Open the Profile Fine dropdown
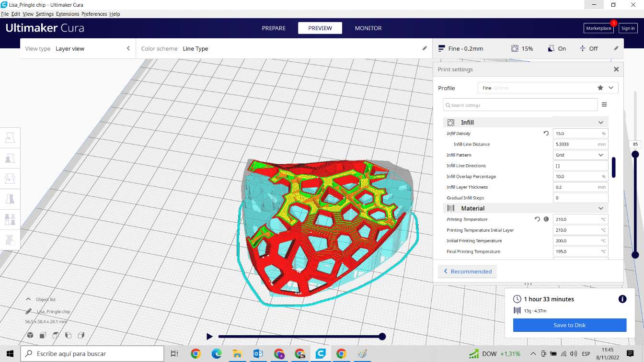 [548, 88]
